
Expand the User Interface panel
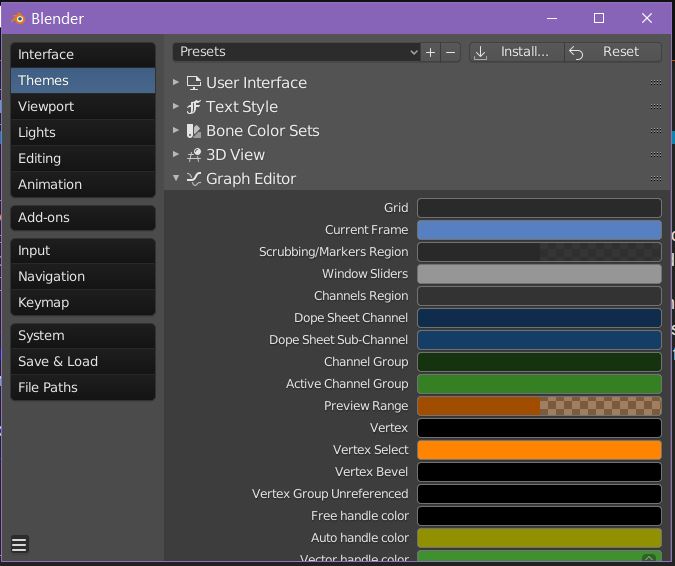176,82
